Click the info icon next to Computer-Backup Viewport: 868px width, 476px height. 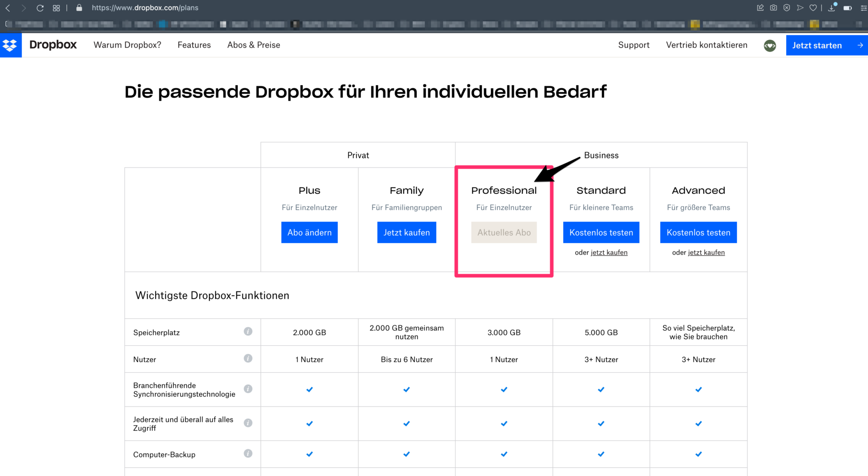[x=248, y=454]
